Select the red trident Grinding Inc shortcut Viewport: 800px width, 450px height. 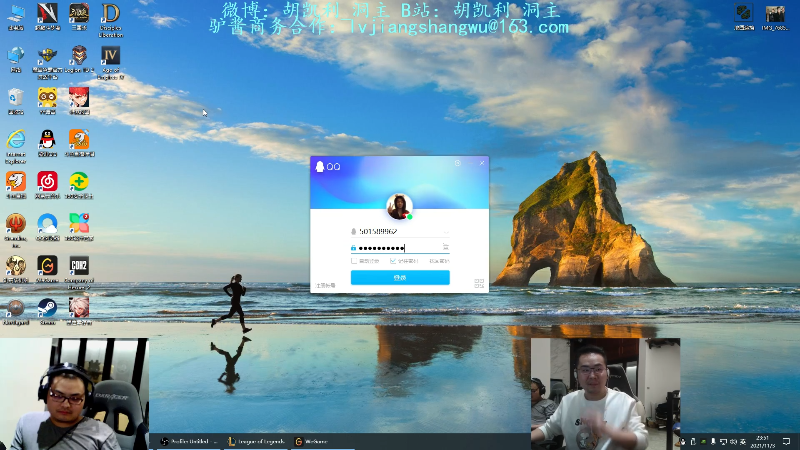point(16,230)
